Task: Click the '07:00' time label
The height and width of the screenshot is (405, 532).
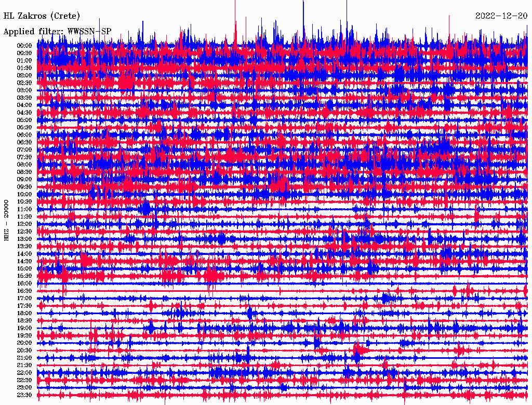Action: tap(24, 150)
